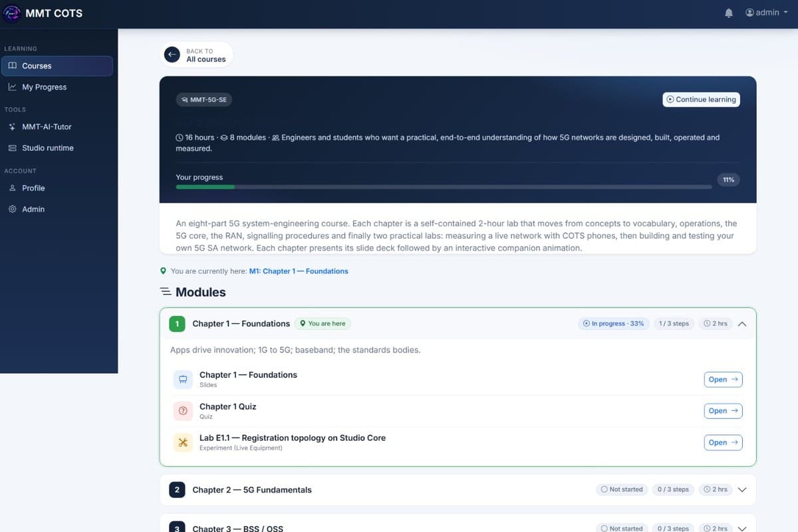Open the admin user account menu

(766, 13)
